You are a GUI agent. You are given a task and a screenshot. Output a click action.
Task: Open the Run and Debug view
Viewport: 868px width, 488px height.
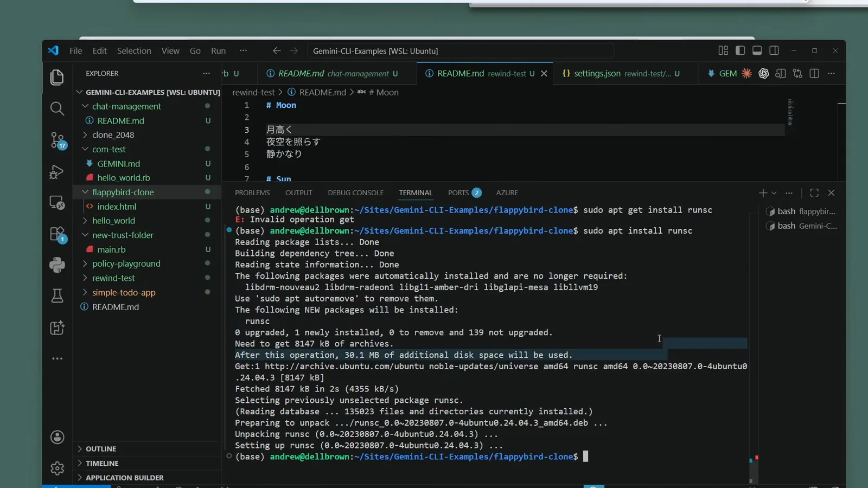click(x=57, y=172)
